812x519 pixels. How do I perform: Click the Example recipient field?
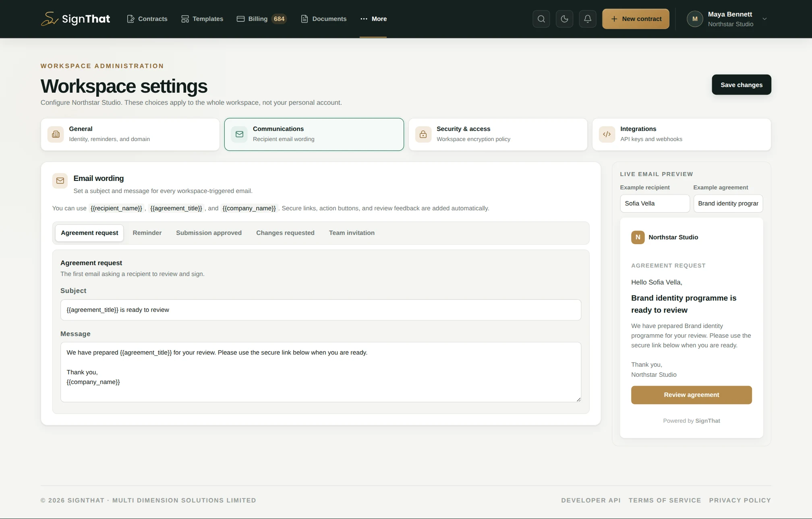(x=655, y=203)
